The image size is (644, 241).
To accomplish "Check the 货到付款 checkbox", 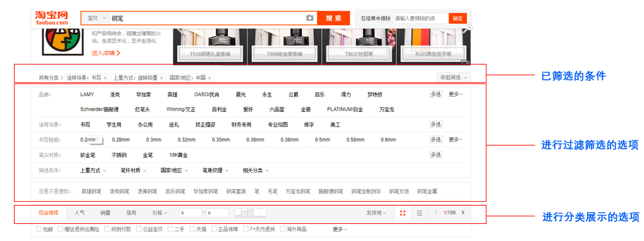I will 107,229.
